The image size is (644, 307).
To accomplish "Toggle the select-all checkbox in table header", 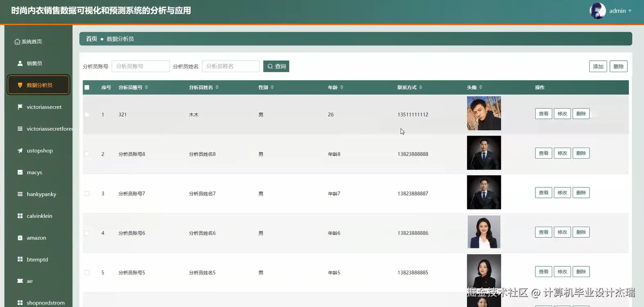I will pos(87,87).
